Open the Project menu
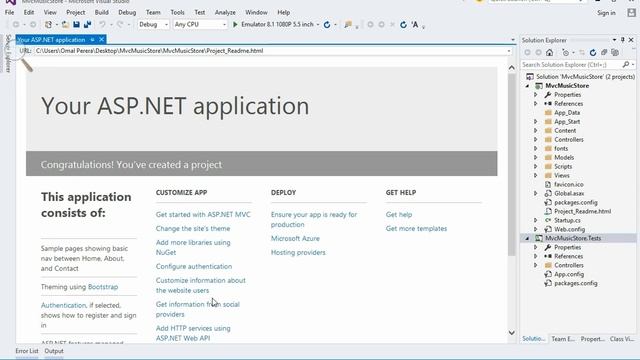 point(76,13)
